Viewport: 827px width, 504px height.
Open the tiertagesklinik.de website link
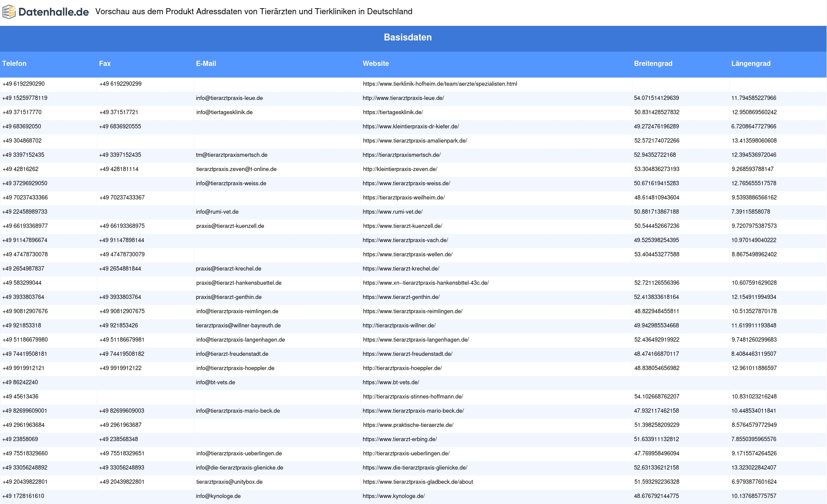point(393,112)
